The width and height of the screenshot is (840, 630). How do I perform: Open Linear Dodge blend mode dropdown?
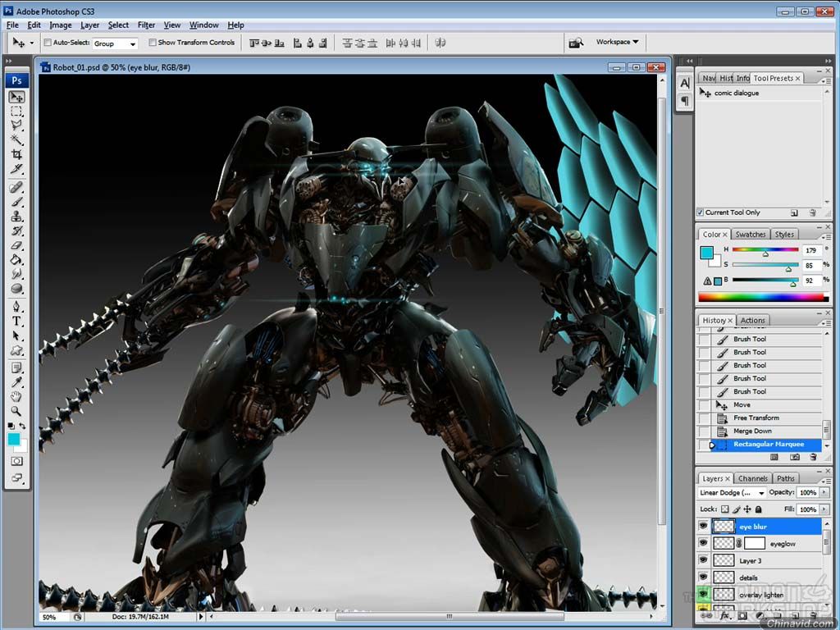(732, 493)
